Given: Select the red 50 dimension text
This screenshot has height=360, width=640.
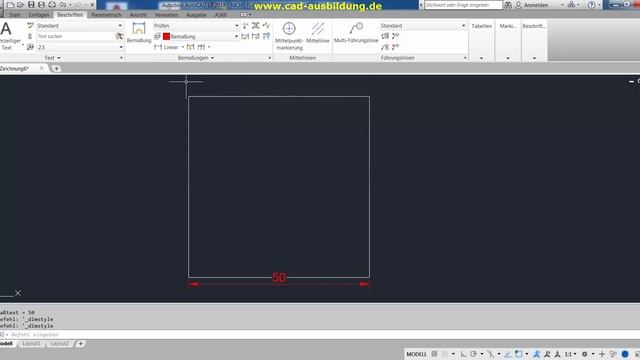Looking at the screenshot, I should (x=279, y=278).
